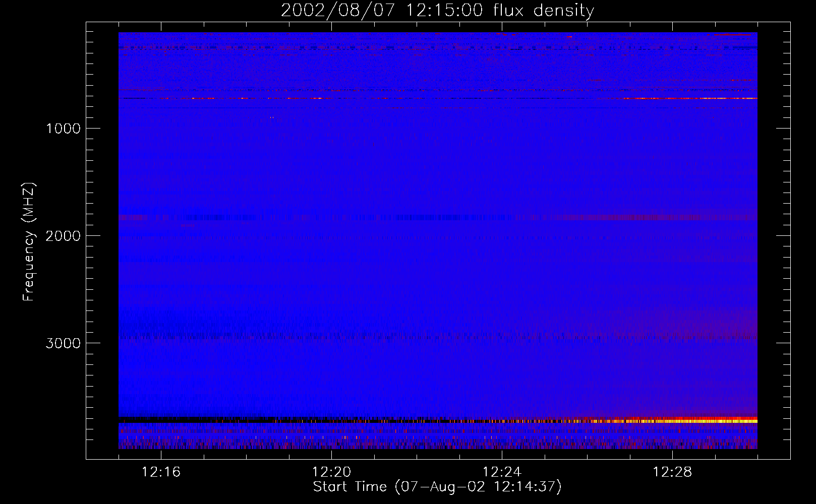
Task: Click the 12:28 time tick label
Action: click(x=672, y=472)
